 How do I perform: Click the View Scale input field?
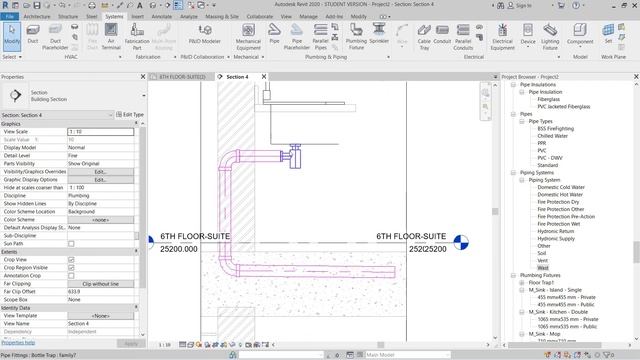[100, 132]
